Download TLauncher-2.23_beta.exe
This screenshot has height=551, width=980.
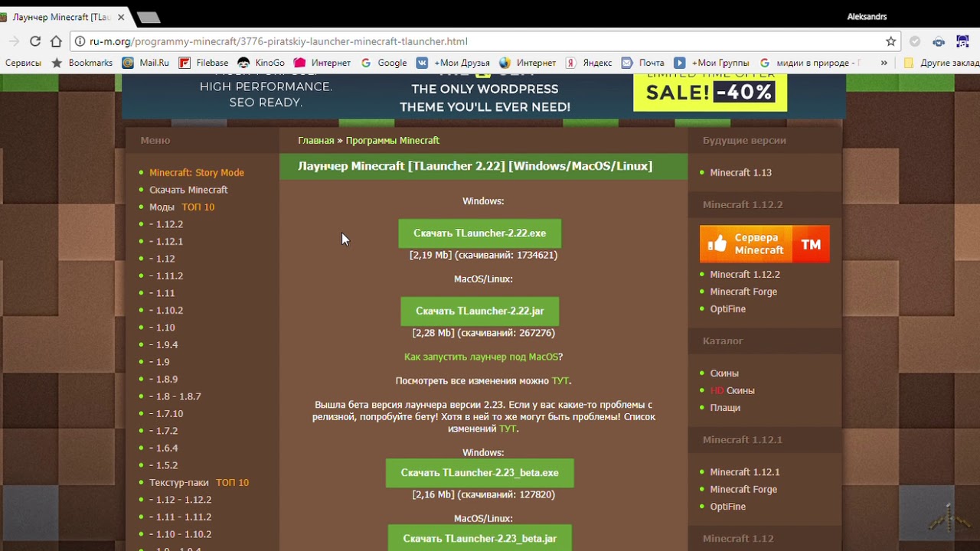pyautogui.click(x=479, y=473)
